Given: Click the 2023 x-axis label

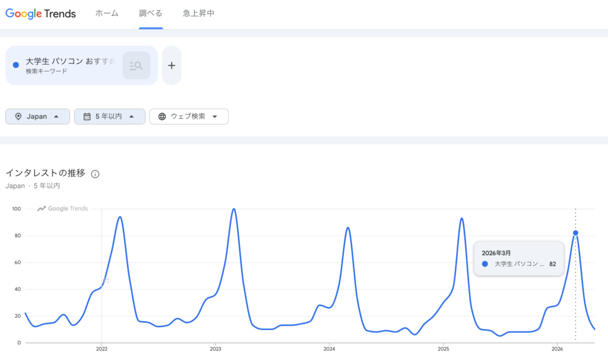Looking at the screenshot, I should pos(216,349).
